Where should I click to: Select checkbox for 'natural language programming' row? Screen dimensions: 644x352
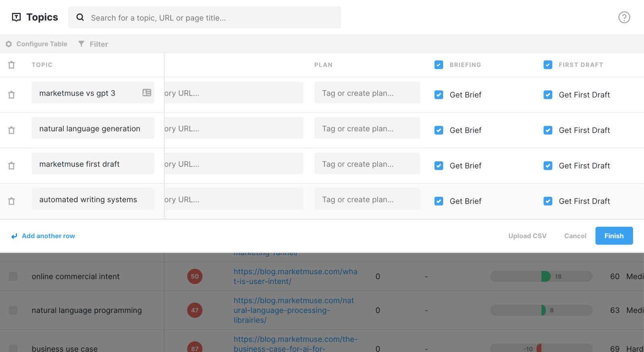13,310
